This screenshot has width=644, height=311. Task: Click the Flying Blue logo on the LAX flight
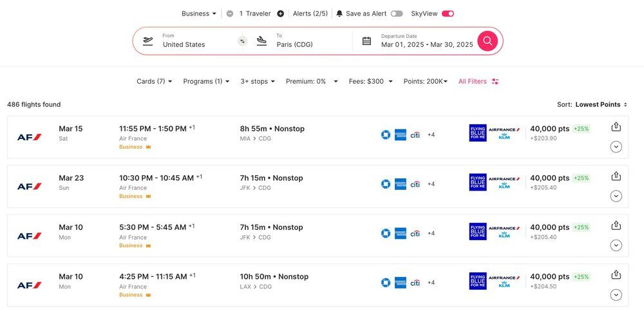478,281
